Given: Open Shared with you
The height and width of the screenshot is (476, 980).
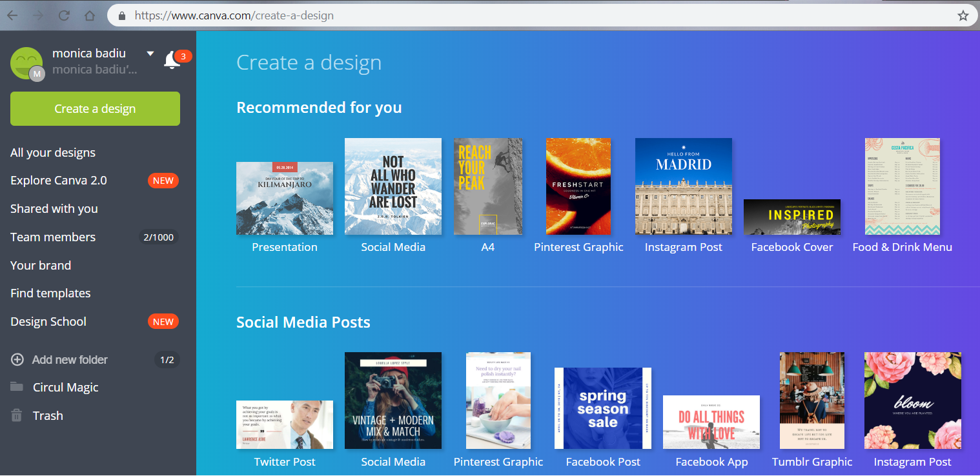Looking at the screenshot, I should 54,209.
